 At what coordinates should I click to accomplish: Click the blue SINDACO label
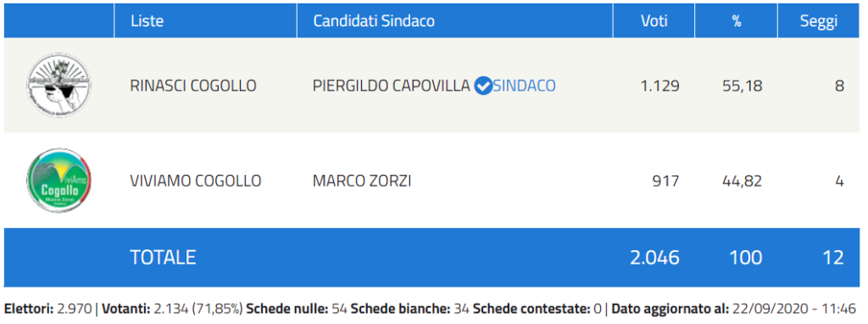pos(524,86)
